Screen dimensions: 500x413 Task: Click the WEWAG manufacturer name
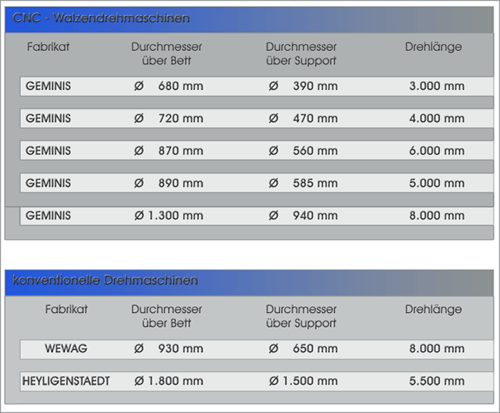[x=66, y=349]
